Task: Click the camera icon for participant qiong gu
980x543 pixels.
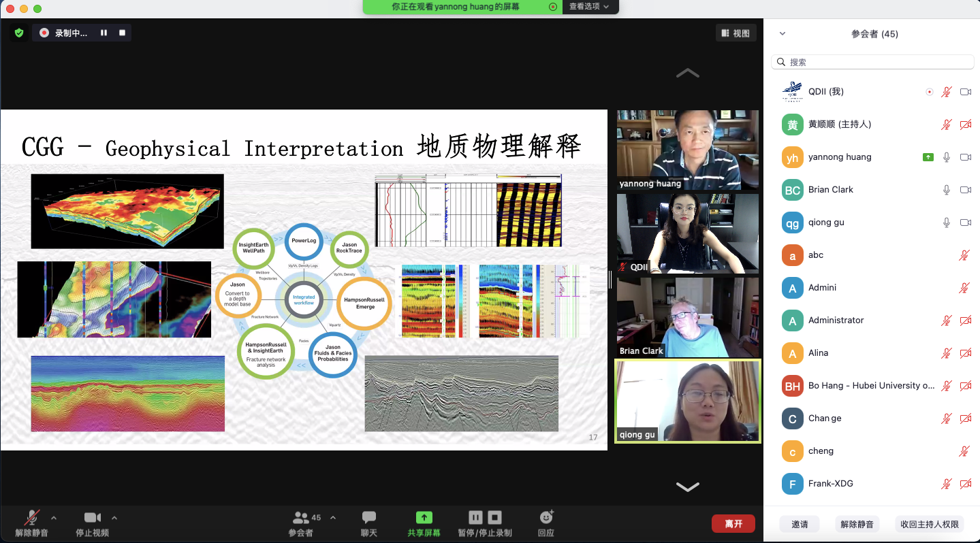Action: pyautogui.click(x=965, y=223)
